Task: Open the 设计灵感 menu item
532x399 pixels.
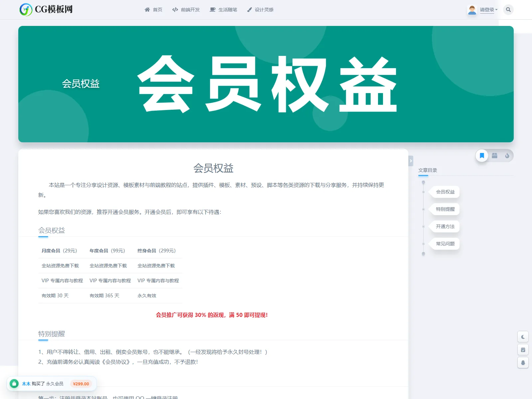Action: pos(260,10)
